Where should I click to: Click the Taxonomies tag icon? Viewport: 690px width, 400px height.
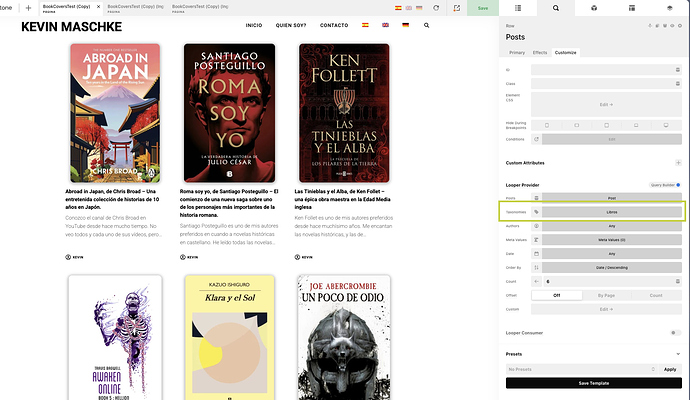click(536, 212)
